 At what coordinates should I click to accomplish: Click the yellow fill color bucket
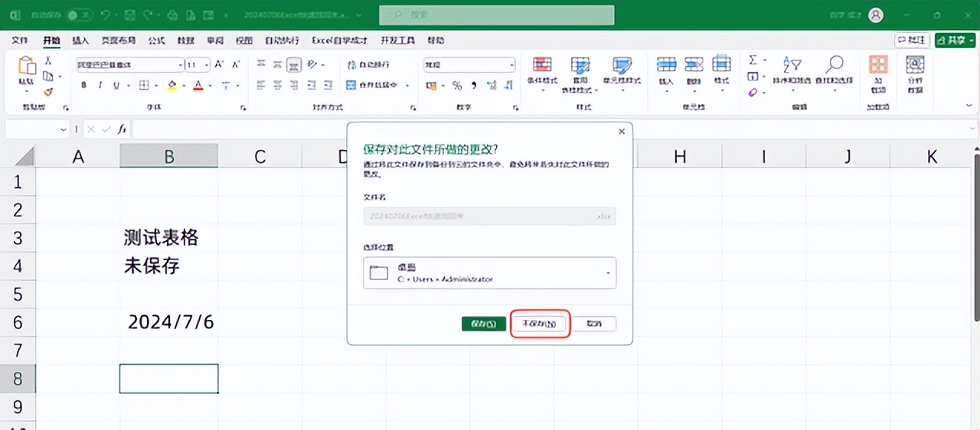point(172,85)
